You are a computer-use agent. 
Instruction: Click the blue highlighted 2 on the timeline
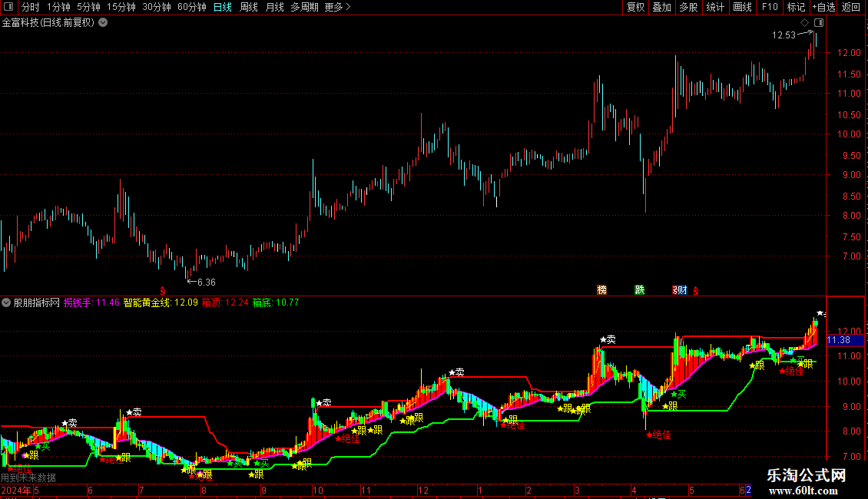748,490
